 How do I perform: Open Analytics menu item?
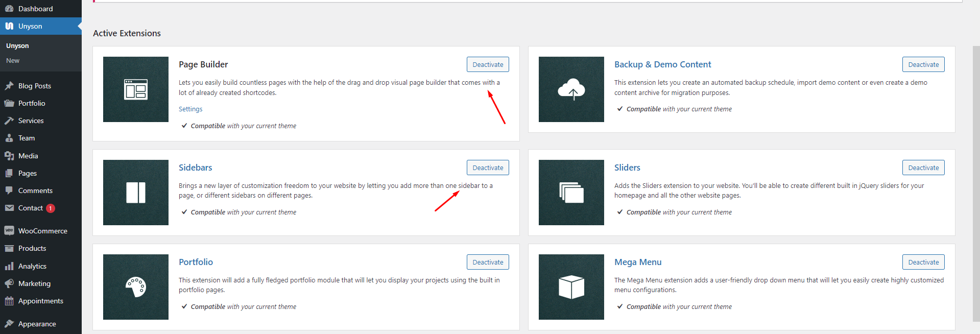41,266
